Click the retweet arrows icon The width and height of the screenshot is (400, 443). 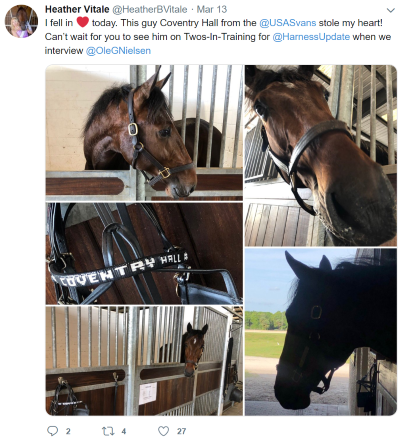(x=108, y=431)
